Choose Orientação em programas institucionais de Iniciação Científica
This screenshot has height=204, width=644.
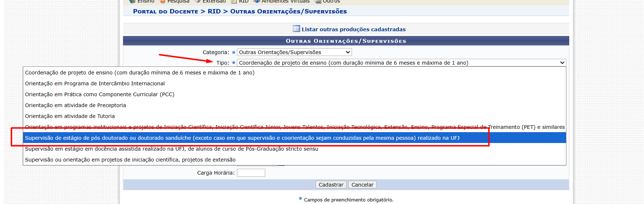(294, 127)
